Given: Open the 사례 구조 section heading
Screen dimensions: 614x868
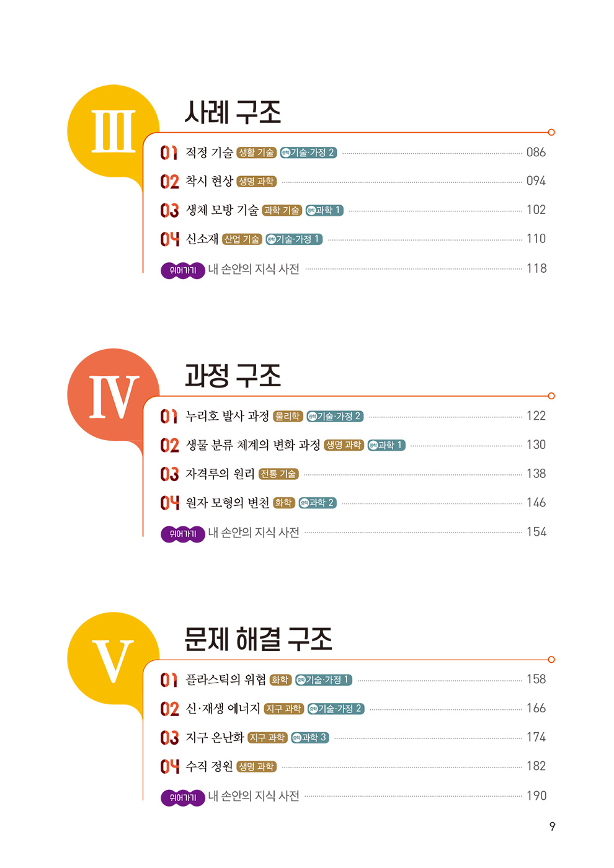Looking at the screenshot, I should [233, 112].
